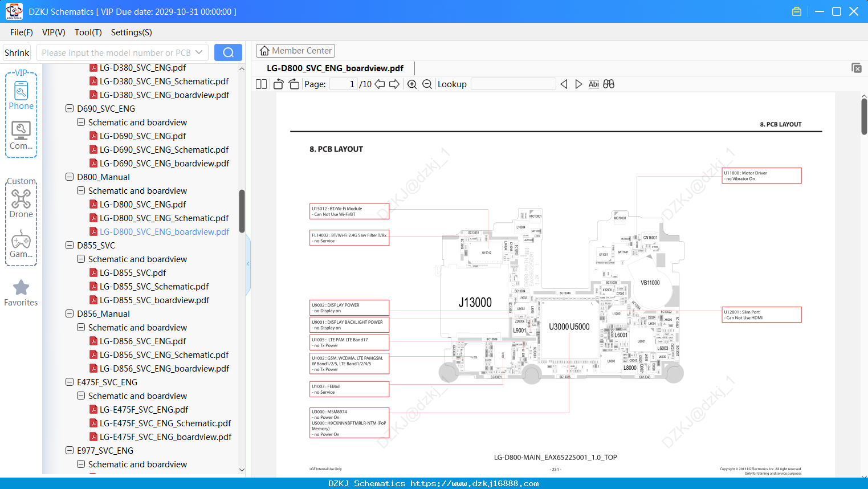The image size is (868, 489).
Task: Go to next page arrow
Action: pyautogui.click(x=394, y=84)
